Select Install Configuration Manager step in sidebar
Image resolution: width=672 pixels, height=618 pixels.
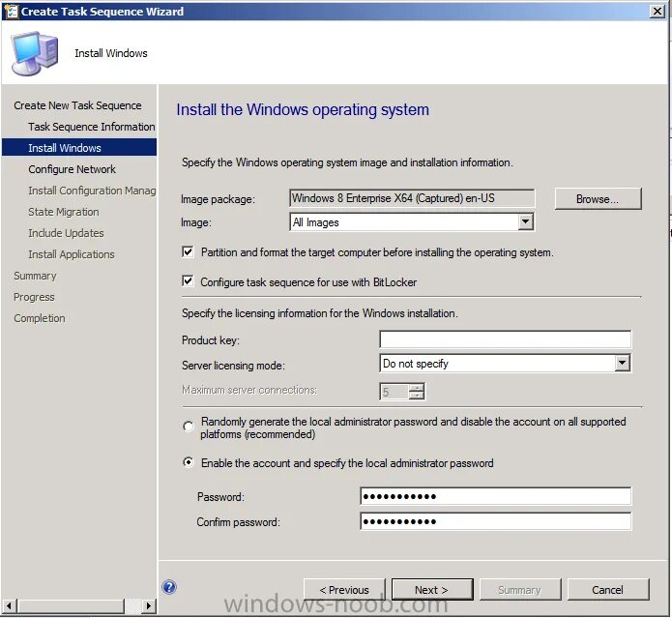(x=92, y=191)
